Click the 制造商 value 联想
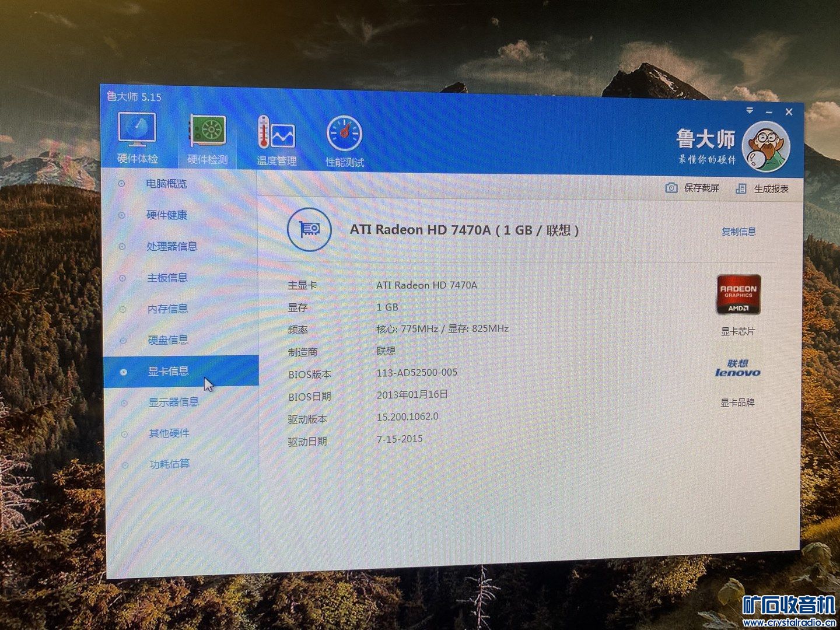 coord(386,351)
